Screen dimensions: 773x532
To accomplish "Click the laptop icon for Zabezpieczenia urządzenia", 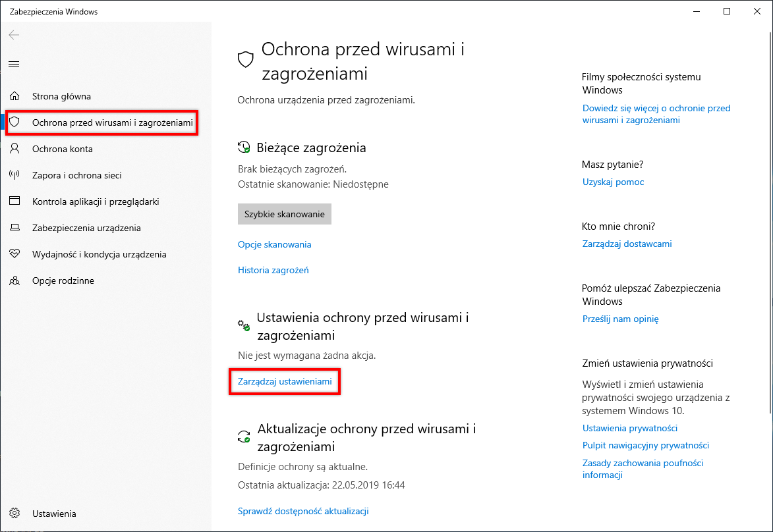I will pyautogui.click(x=14, y=228).
